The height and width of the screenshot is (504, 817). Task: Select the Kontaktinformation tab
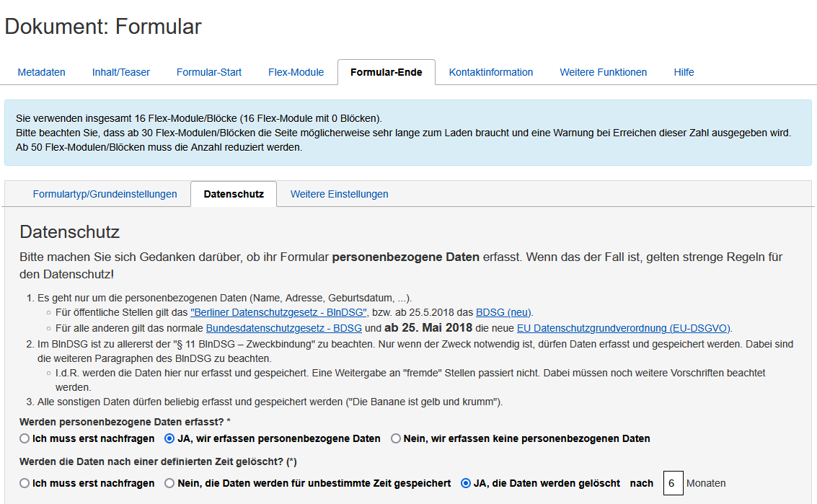491,72
